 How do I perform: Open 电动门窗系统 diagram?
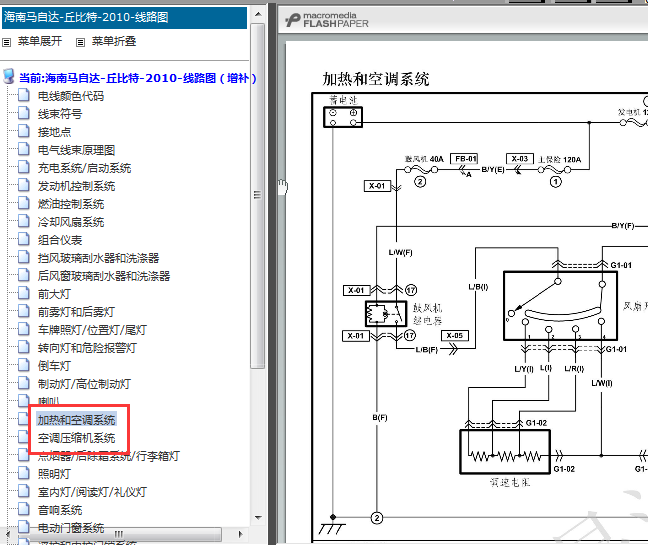point(71,528)
